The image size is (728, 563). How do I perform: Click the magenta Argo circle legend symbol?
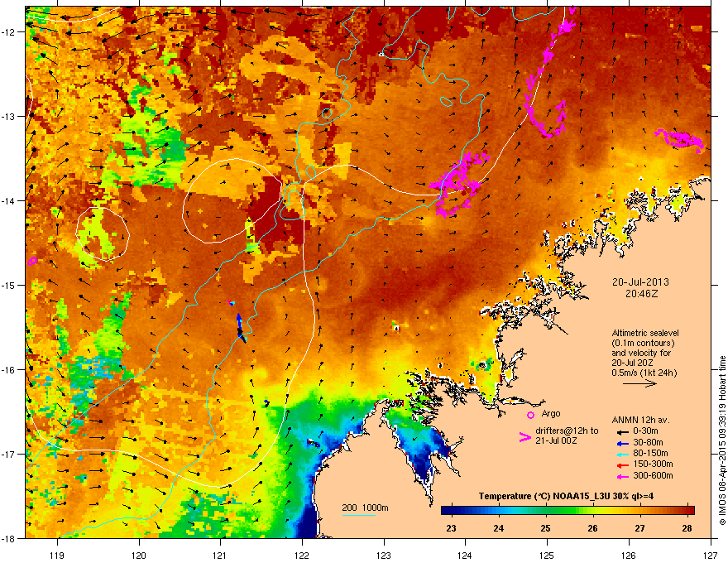coord(530,415)
